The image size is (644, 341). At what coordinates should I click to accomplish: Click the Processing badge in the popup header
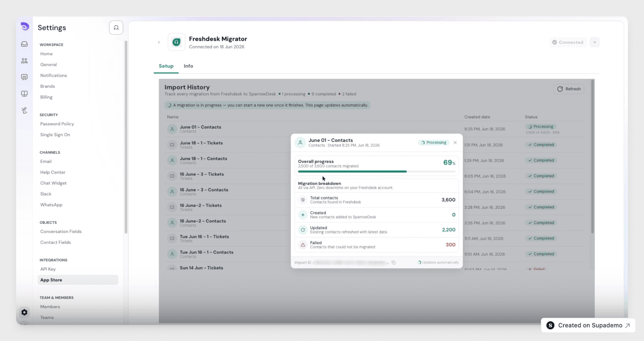(434, 143)
